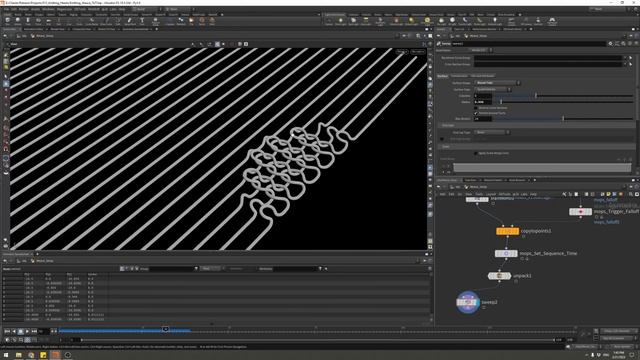Open the Main radial menu dropdown
Viewport: 640px width, 360px height.
coord(178,9)
